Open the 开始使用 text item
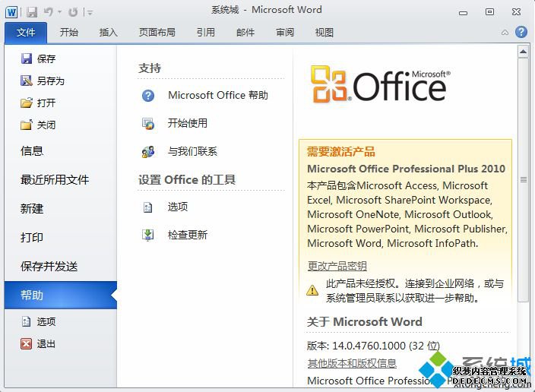Screen dimensions: 535x392 [187, 123]
